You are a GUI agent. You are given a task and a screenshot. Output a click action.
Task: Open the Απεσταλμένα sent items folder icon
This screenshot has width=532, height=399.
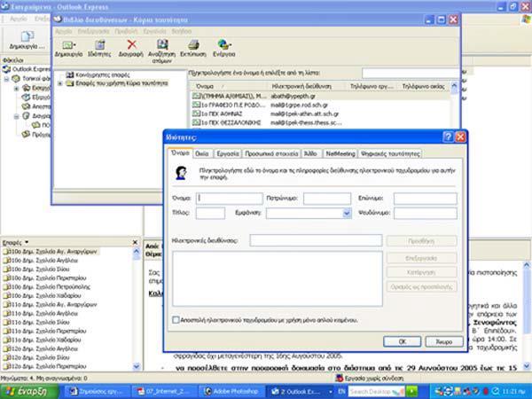pyautogui.click(x=26, y=106)
